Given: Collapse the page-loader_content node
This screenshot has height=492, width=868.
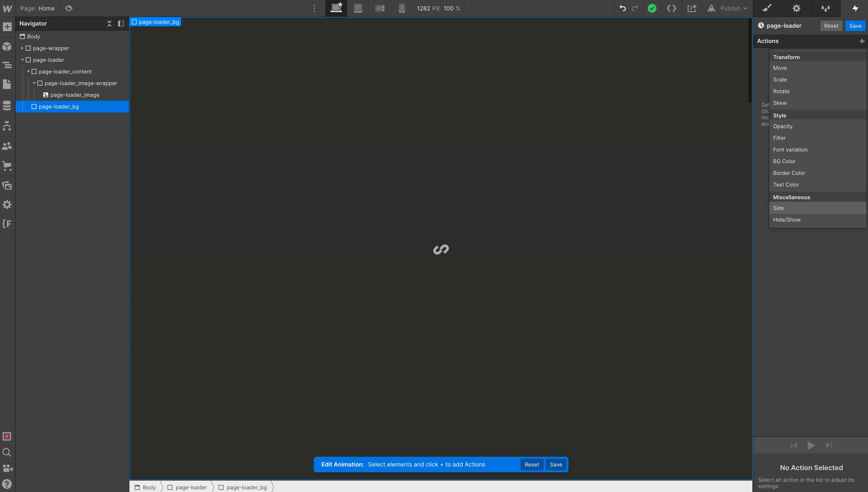Looking at the screenshot, I should 28,72.
